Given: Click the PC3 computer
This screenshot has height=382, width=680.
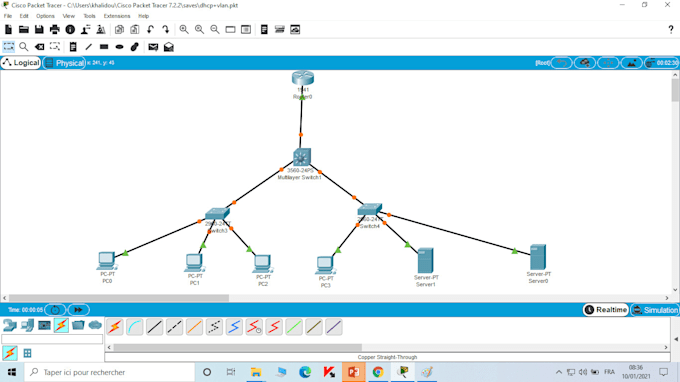Looking at the screenshot, I should tap(325, 265).
